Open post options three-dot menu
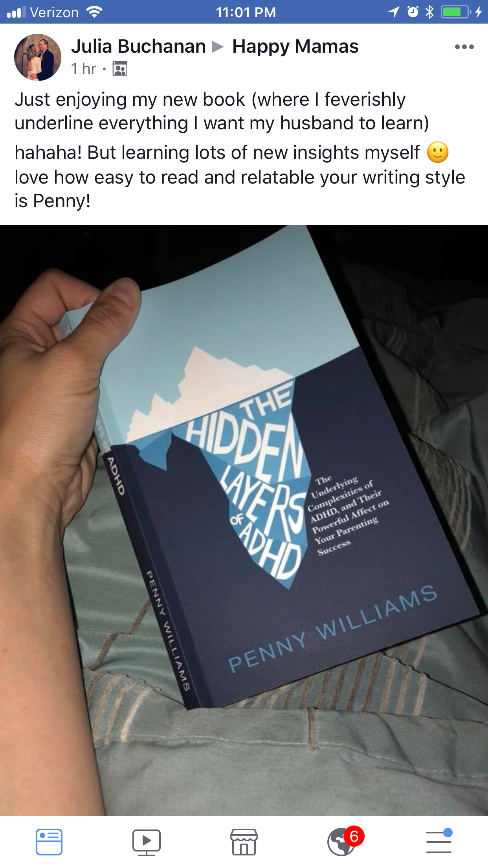This screenshot has height=868, width=488. pos(464,47)
